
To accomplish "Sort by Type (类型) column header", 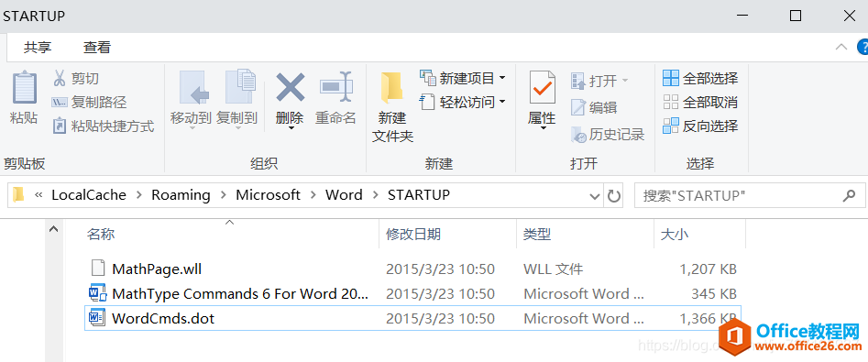I will 537,234.
